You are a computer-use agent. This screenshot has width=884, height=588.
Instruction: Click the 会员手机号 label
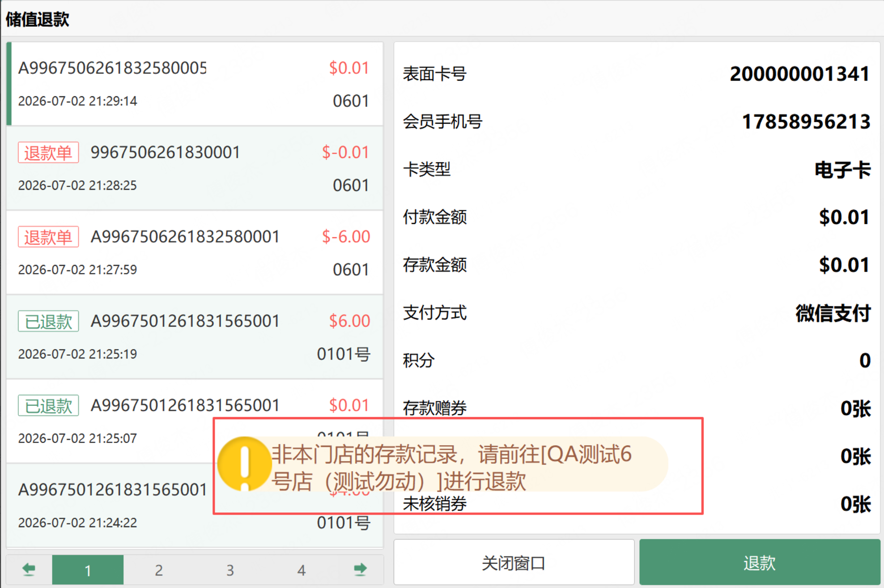tap(442, 122)
